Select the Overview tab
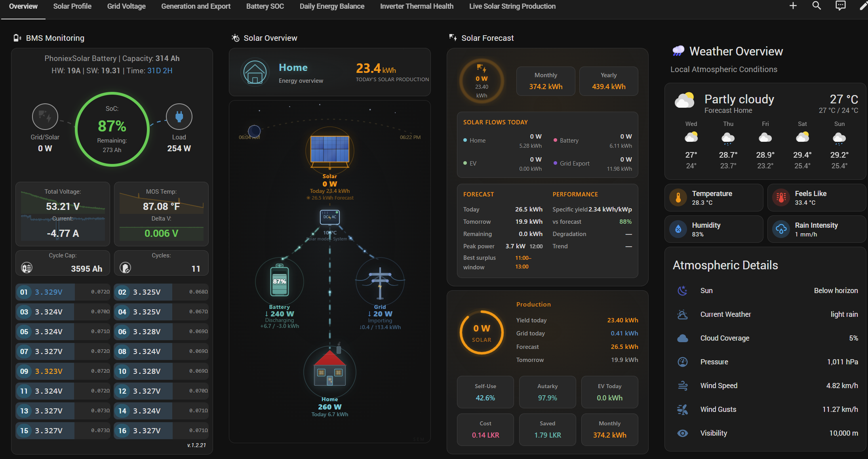This screenshot has width=868, height=459. click(23, 6)
